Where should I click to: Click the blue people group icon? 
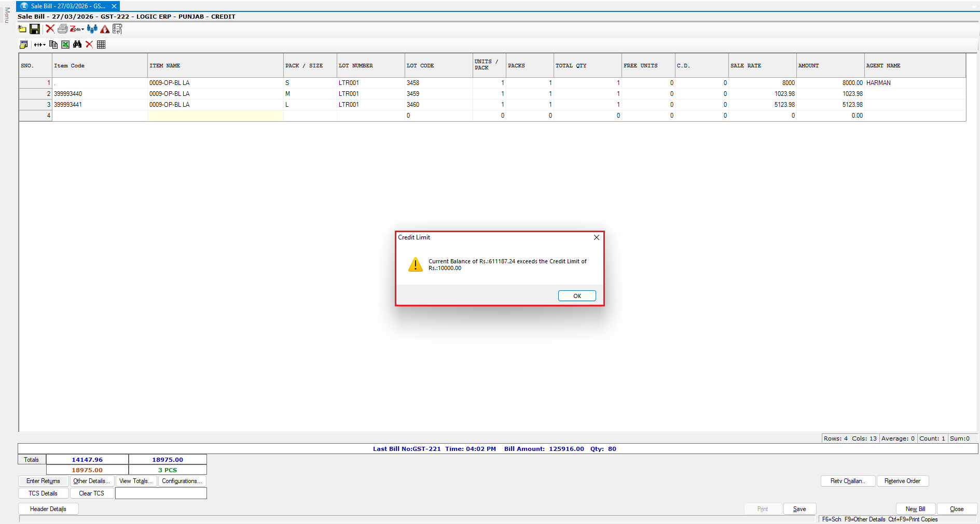click(92, 29)
